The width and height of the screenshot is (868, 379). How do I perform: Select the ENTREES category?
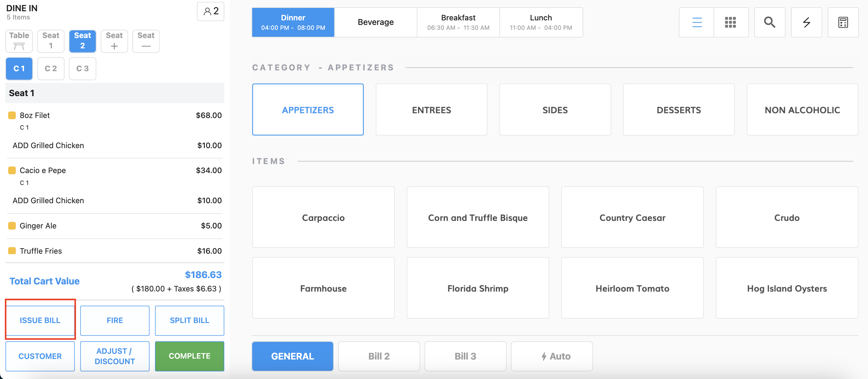[x=431, y=110]
